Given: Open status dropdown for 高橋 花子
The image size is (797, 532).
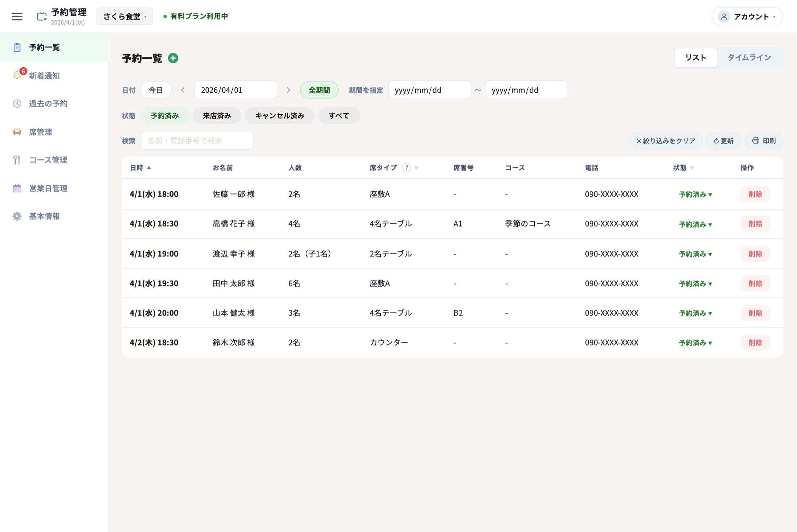Looking at the screenshot, I should 696,224.
